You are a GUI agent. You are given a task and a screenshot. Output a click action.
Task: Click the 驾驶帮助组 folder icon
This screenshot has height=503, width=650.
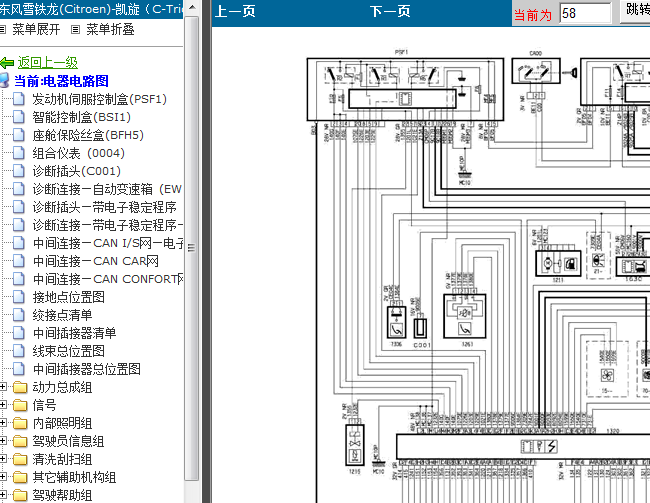[x=19, y=495]
